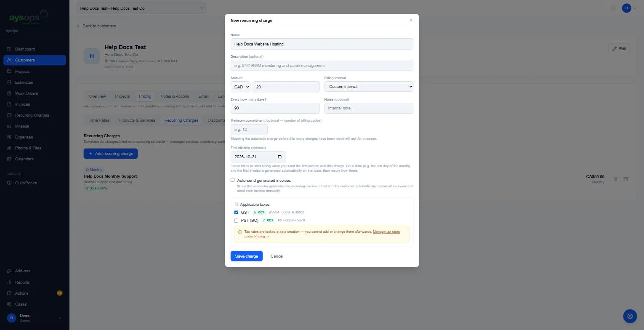Click the Photos & Files paperclip icon
This screenshot has height=330, width=644.
point(9,148)
